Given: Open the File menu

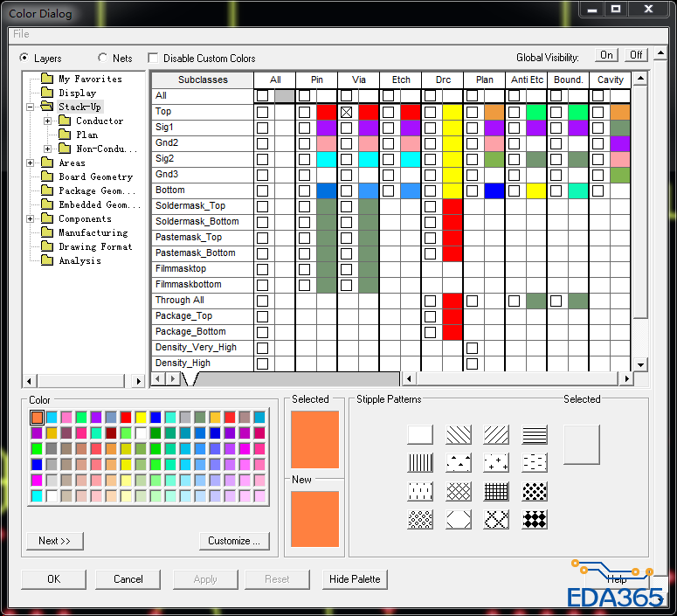Looking at the screenshot, I should [21, 34].
